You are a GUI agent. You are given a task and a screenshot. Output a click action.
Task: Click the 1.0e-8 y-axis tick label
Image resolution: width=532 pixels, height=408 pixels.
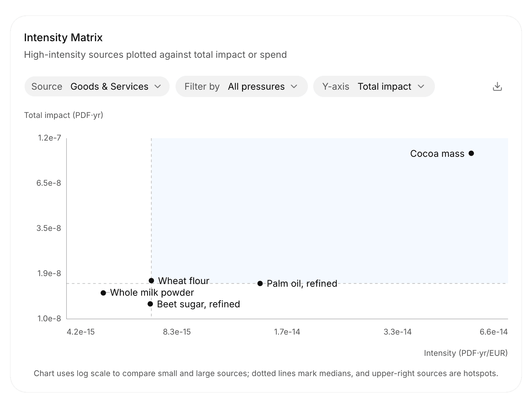[x=49, y=319]
